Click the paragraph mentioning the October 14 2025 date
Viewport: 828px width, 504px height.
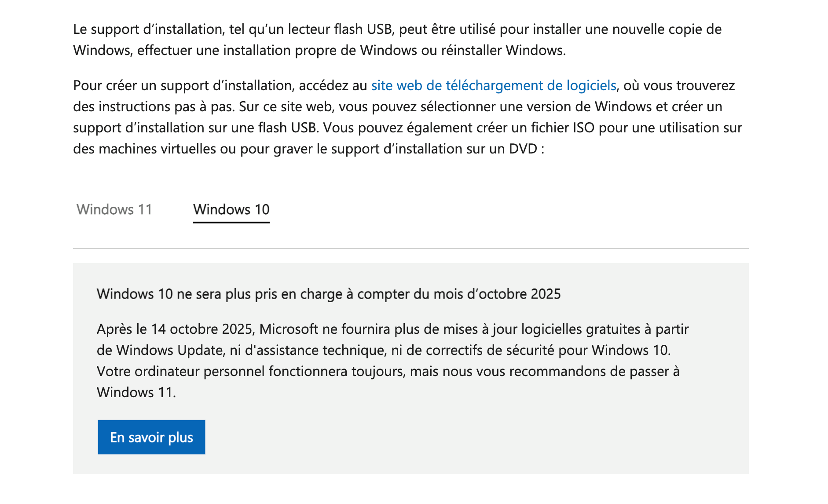(201, 329)
